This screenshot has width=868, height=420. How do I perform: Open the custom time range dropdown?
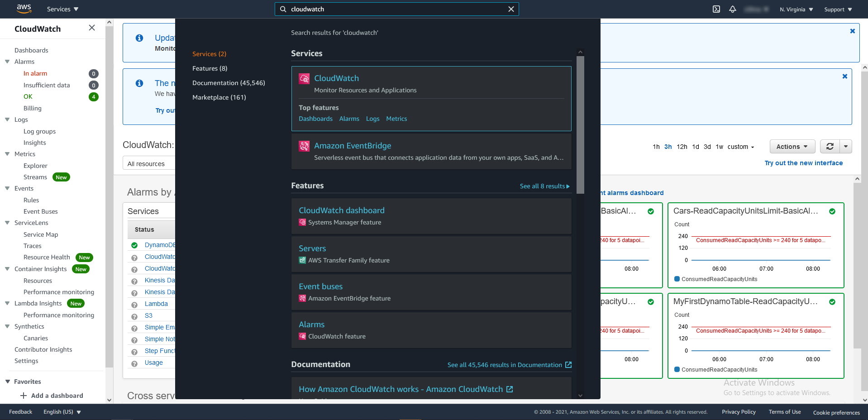pos(741,147)
